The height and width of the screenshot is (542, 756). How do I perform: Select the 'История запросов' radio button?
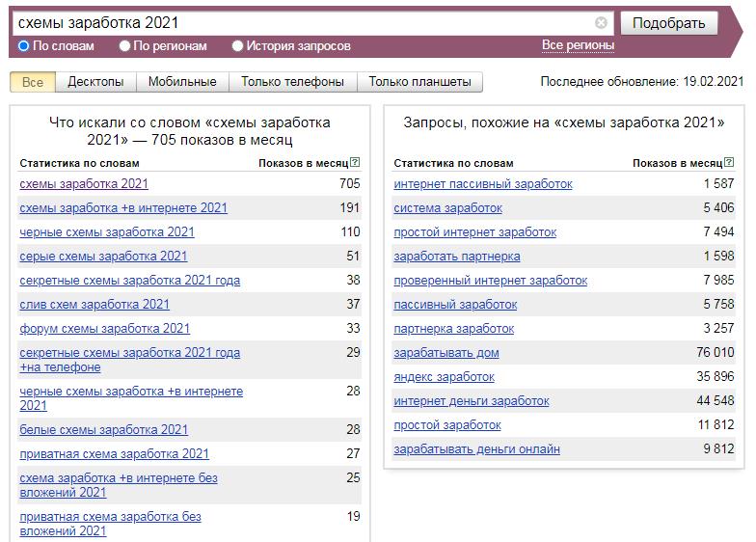(x=237, y=46)
